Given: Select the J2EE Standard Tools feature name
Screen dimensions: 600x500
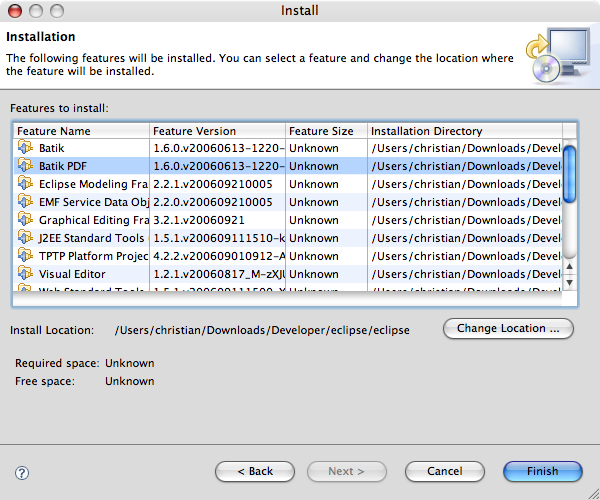Looking at the screenshot, I should (91, 238).
